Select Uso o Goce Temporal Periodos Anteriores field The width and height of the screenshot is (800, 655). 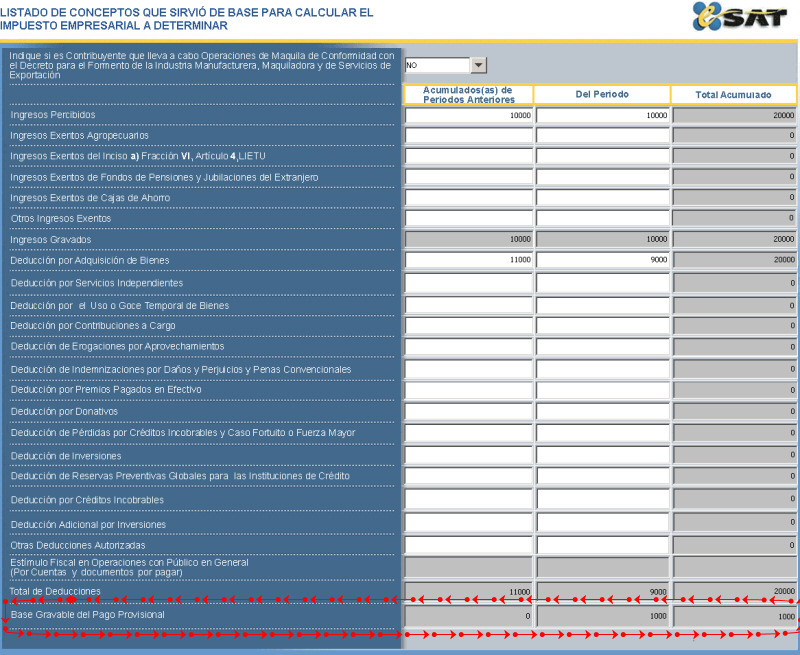click(469, 306)
